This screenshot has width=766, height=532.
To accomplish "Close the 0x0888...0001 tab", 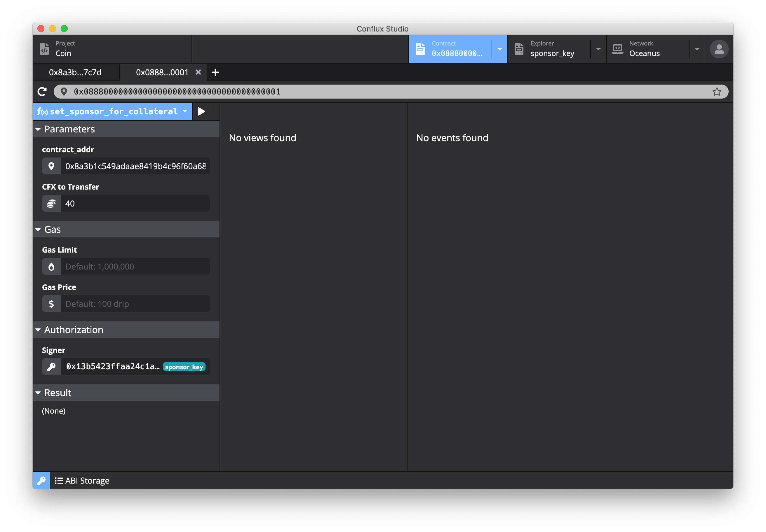I will click(198, 72).
